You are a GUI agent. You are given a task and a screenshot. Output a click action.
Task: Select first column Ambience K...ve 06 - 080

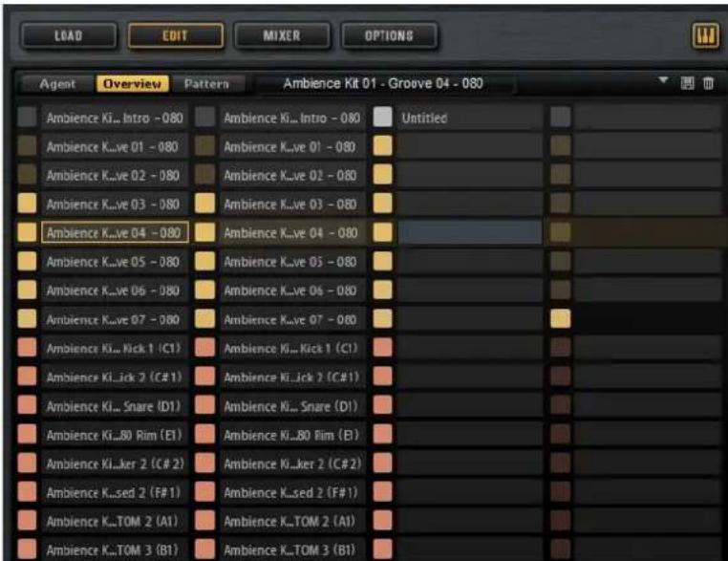115,291
